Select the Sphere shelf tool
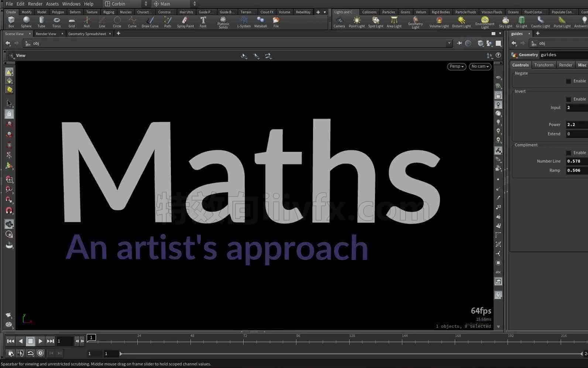 (26, 22)
